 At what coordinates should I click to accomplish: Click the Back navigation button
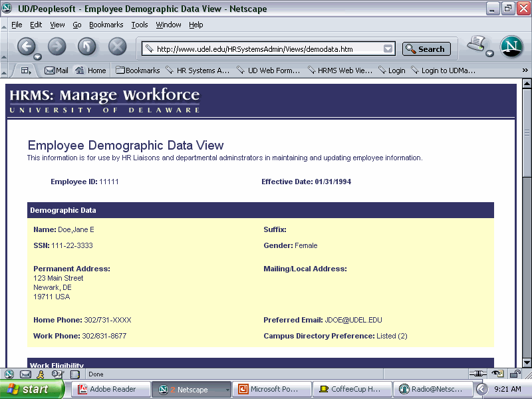[x=26, y=47]
